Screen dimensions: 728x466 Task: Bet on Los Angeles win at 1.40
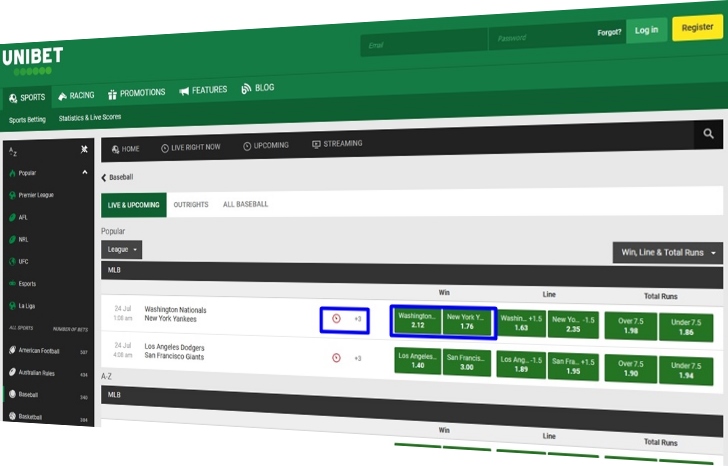[x=417, y=361]
